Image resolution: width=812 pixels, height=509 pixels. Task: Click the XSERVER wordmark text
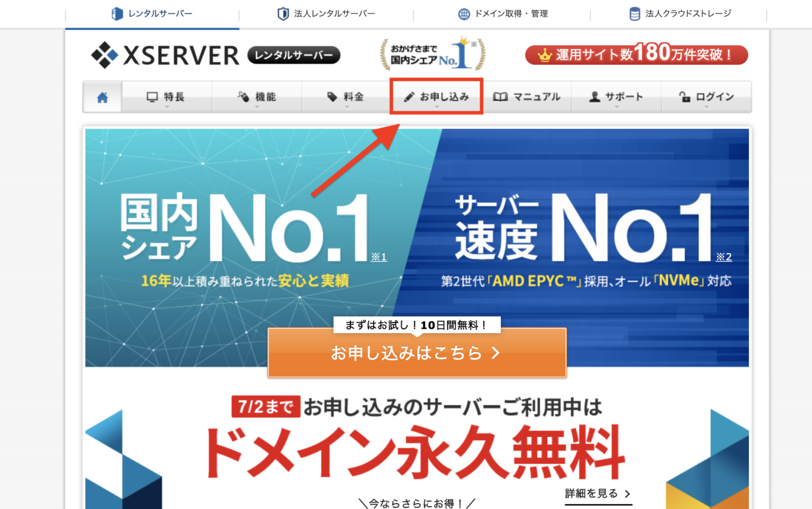click(181, 55)
